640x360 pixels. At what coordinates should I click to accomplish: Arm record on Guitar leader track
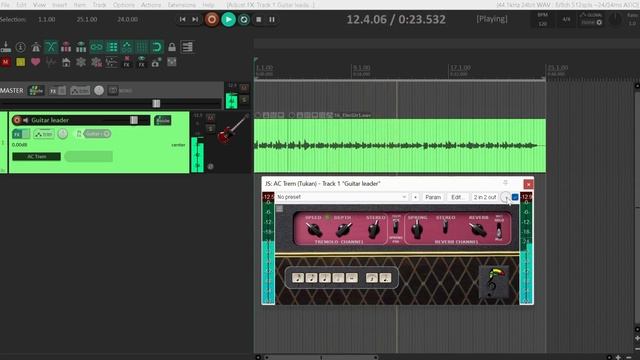pos(17,120)
